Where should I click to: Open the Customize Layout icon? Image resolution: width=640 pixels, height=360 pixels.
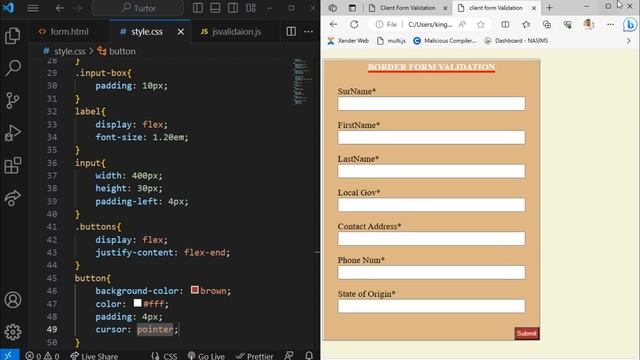coord(251,8)
